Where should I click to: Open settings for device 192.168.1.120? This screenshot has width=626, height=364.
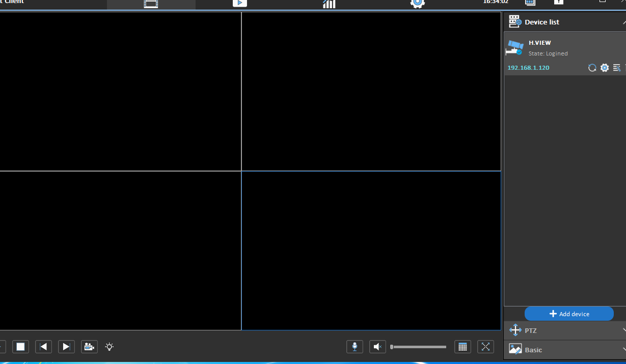pyautogui.click(x=604, y=67)
